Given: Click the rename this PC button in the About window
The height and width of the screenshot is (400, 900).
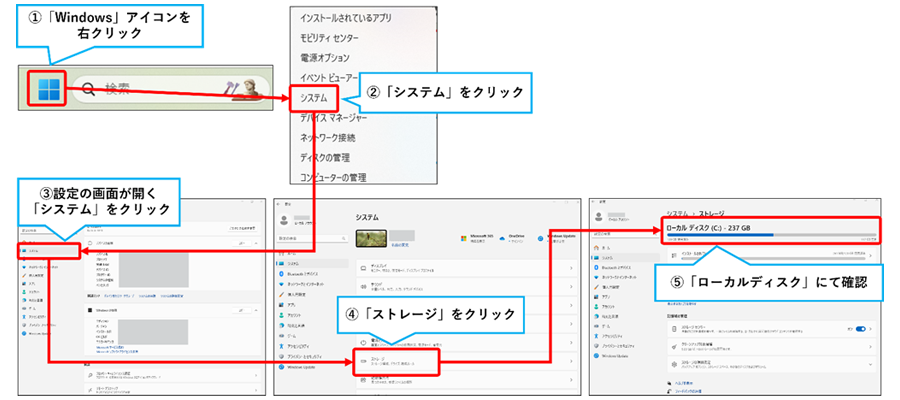Looking at the screenshot, I should pyautogui.click(x=240, y=228).
